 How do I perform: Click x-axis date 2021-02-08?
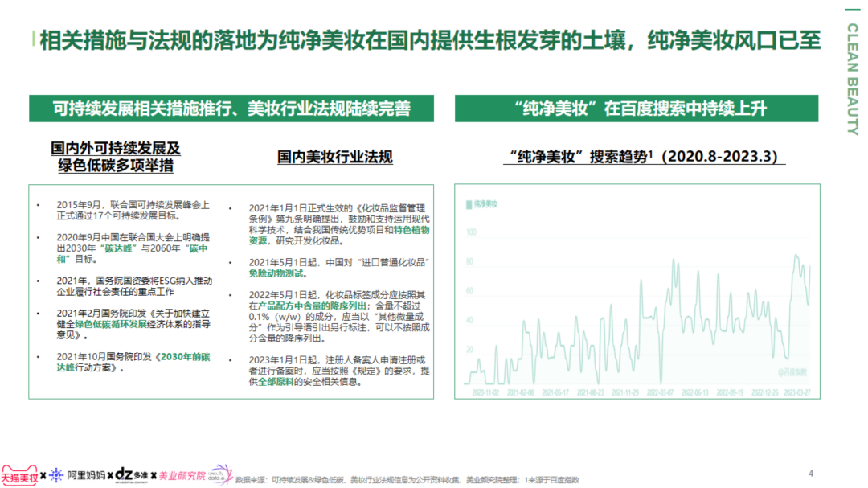click(520, 392)
